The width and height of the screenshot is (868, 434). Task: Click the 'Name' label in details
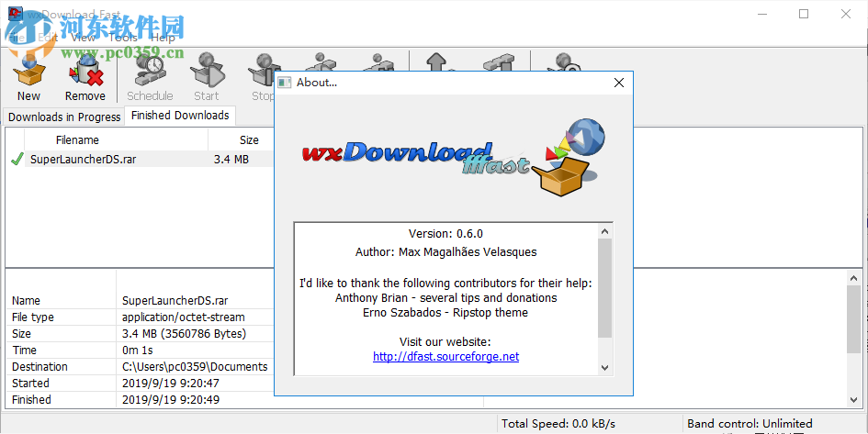[x=26, y=301]
